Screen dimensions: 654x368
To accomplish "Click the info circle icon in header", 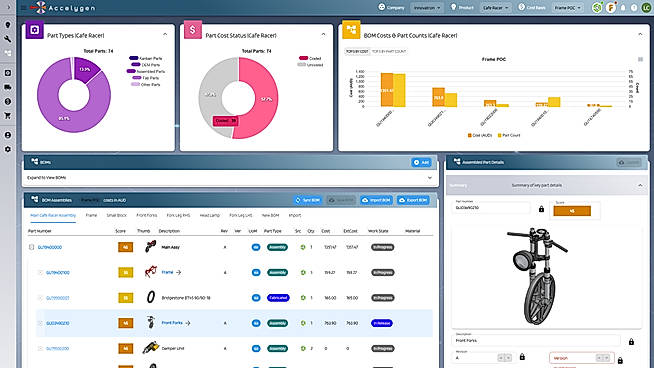I will pos(634,8).
